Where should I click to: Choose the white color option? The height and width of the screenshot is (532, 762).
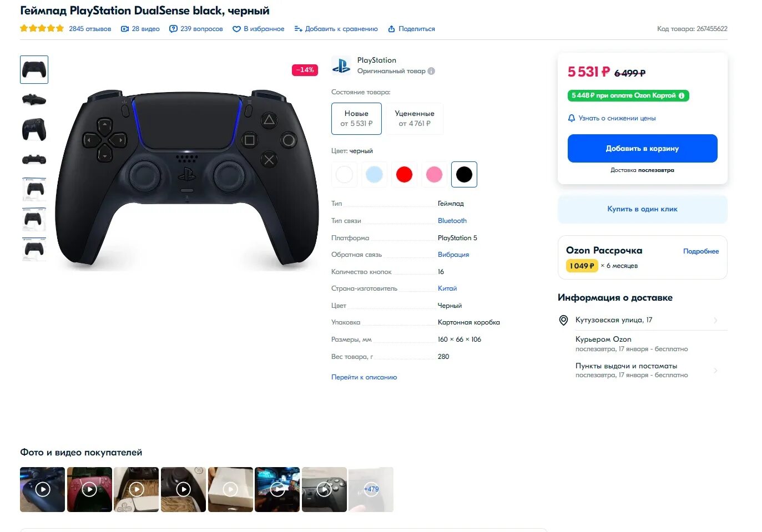[x=344, y=174]
